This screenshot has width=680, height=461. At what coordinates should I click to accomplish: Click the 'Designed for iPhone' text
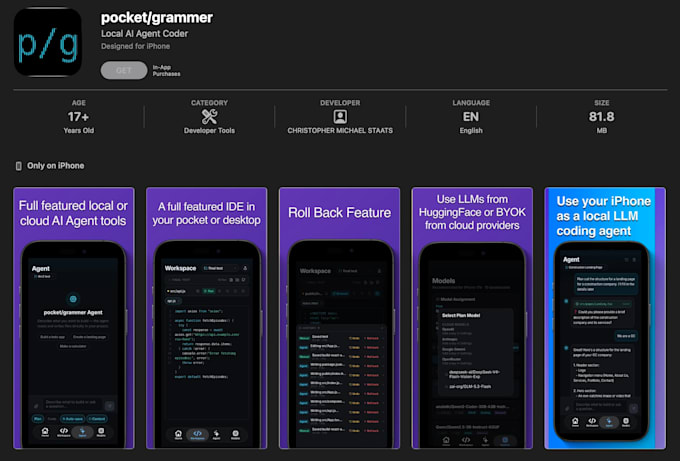[x=135, y=46]
